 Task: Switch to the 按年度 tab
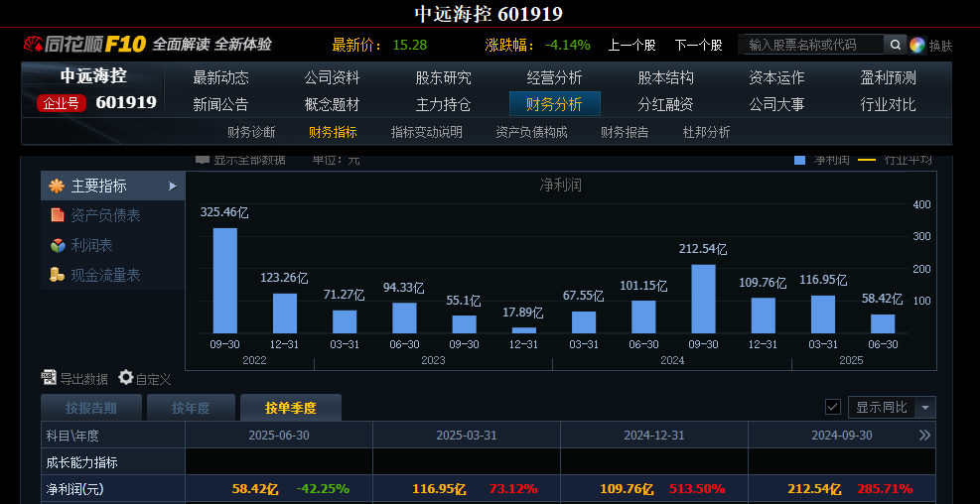click(x=191, y=408)
